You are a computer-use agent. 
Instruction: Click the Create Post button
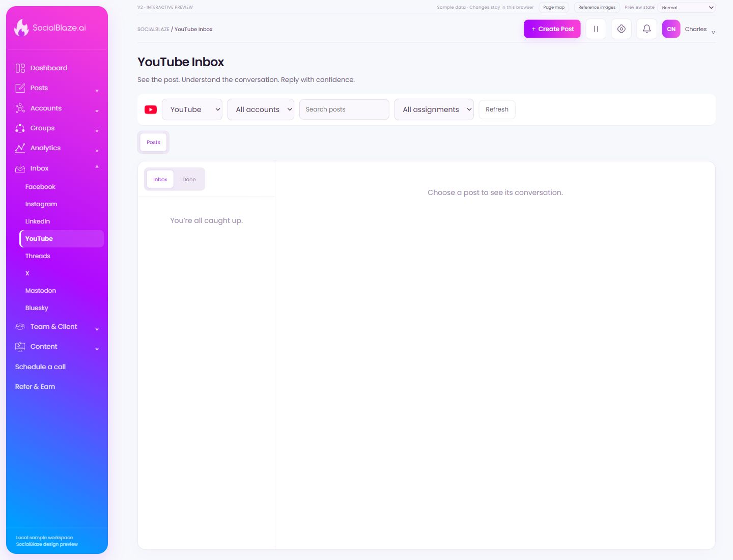pos(552,29)
